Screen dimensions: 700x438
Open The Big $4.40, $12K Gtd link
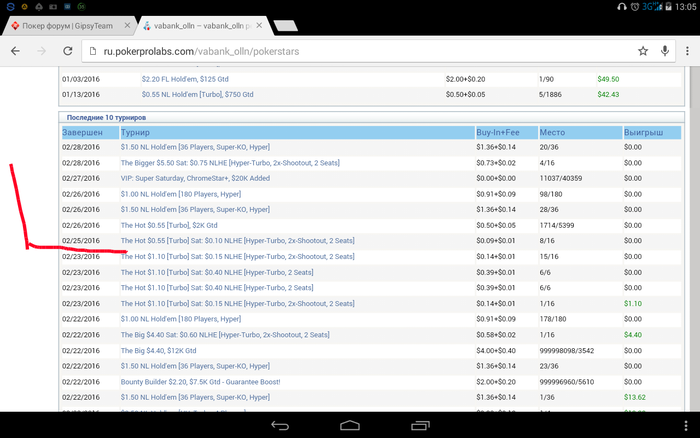coord(158,351)
